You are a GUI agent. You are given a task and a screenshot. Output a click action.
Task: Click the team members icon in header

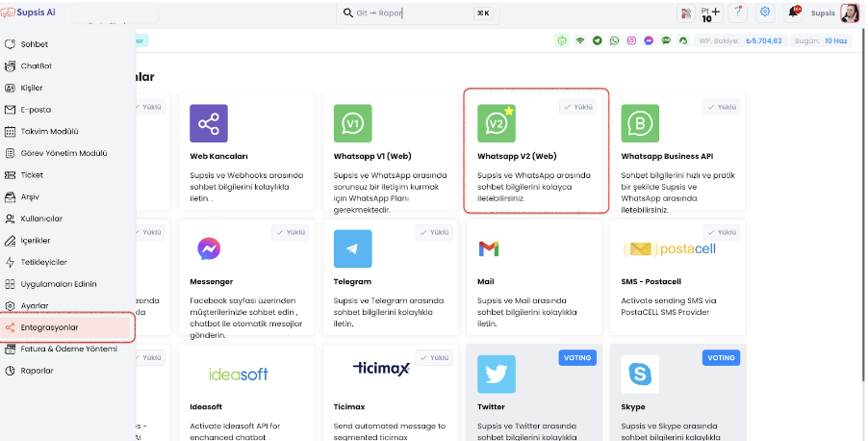686,13
